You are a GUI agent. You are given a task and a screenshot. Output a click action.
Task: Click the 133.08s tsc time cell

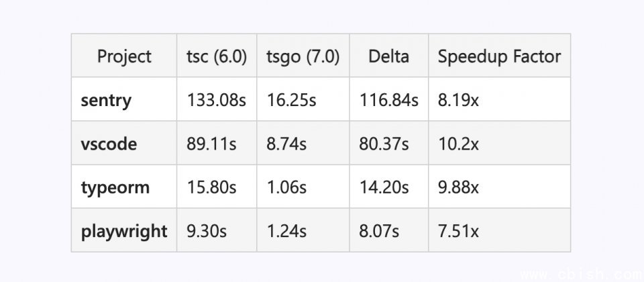coord(217,101)
